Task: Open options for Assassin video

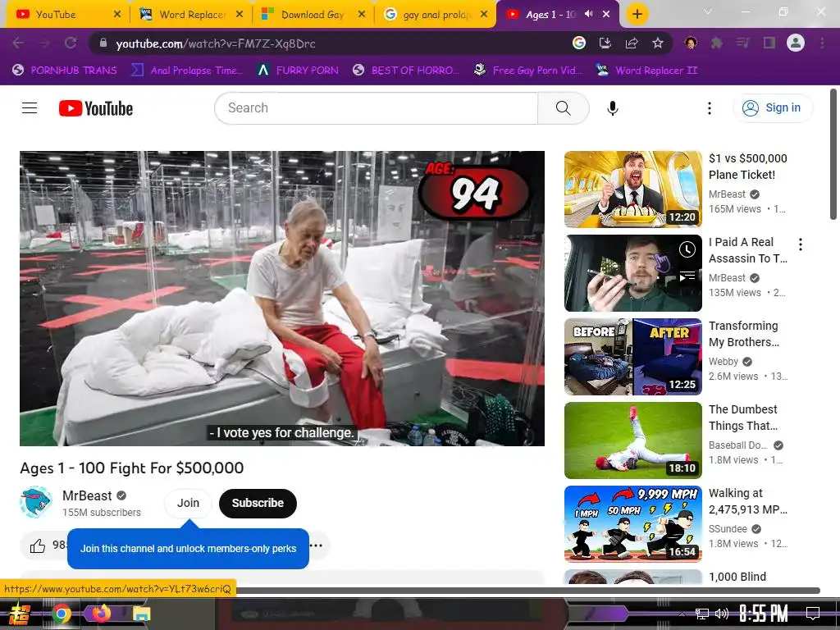Action: [801, 244]
